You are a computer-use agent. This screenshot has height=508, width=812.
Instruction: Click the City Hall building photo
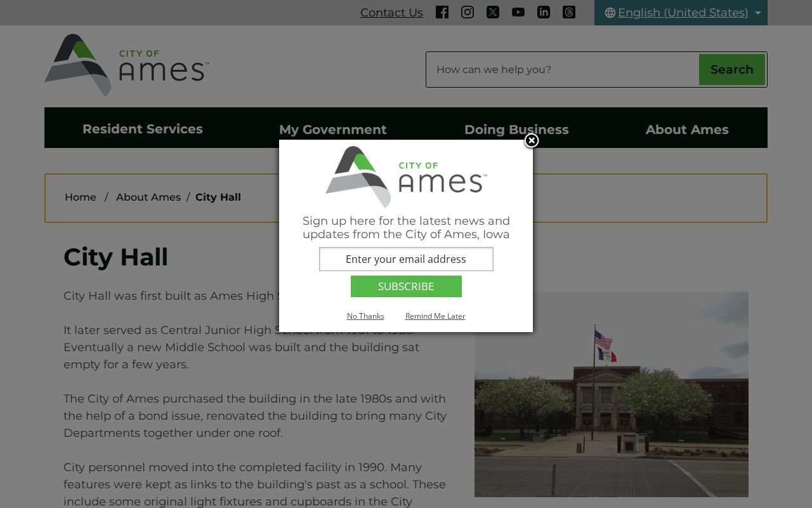pos(612,394)
